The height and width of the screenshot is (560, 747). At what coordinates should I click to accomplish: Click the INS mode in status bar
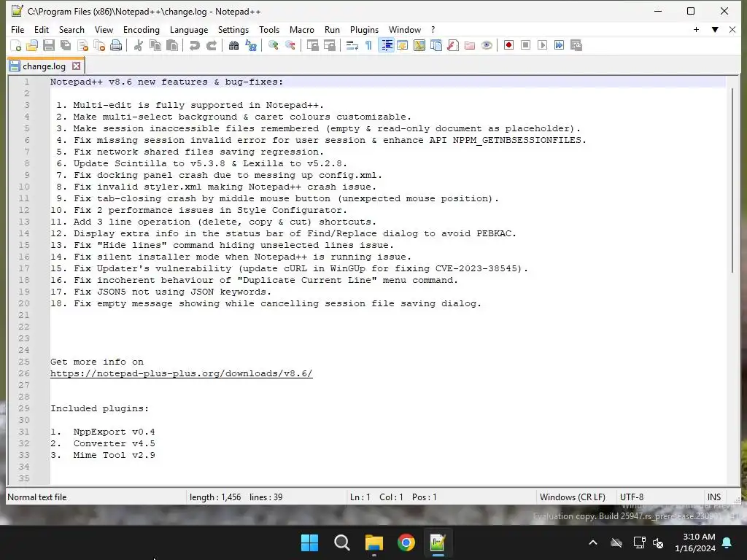[x=713, y=497]
